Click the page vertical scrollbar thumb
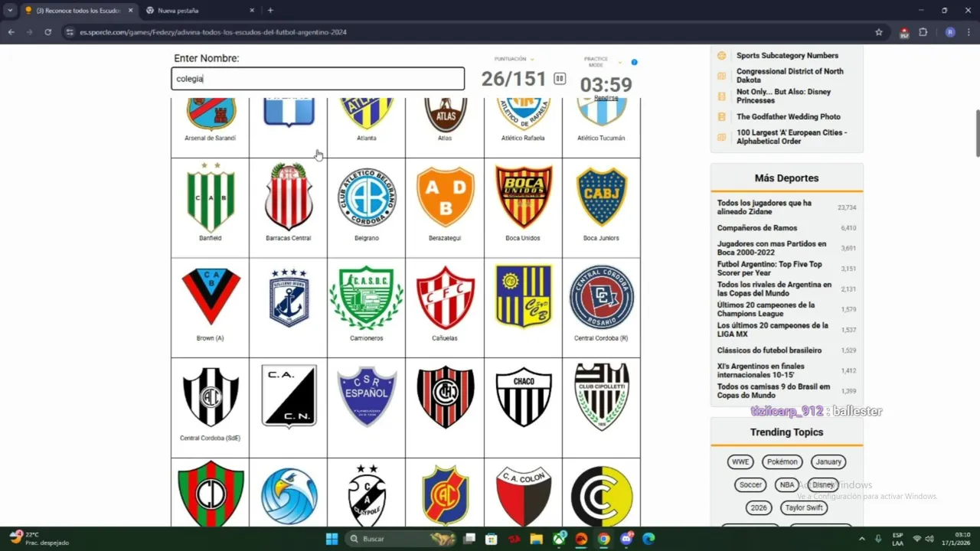Viewport: 980px width, 551px height. coord(977,132)
